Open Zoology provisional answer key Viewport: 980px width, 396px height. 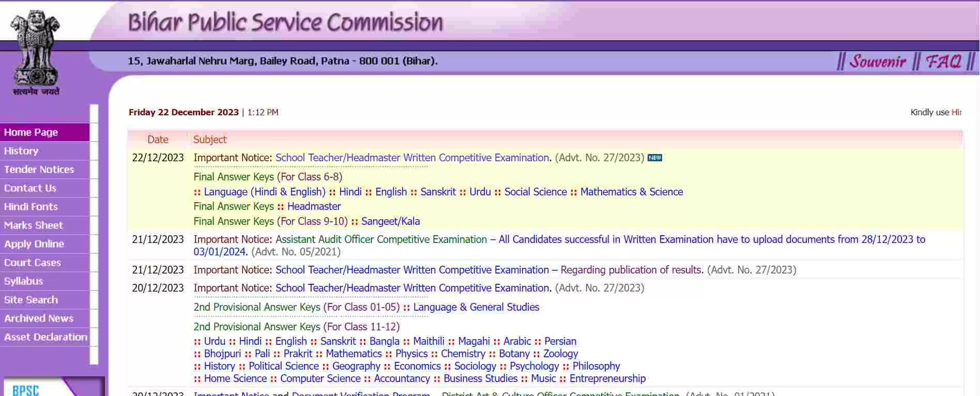point(561,354)
